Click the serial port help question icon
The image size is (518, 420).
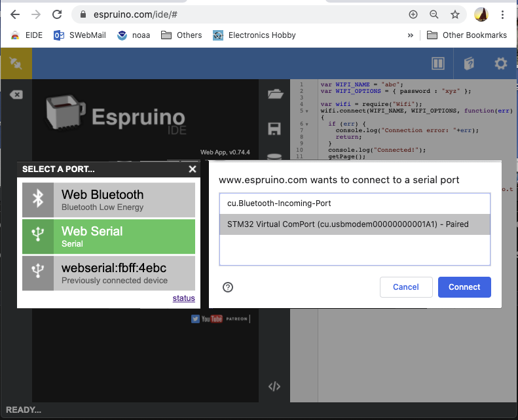[228, 287]
